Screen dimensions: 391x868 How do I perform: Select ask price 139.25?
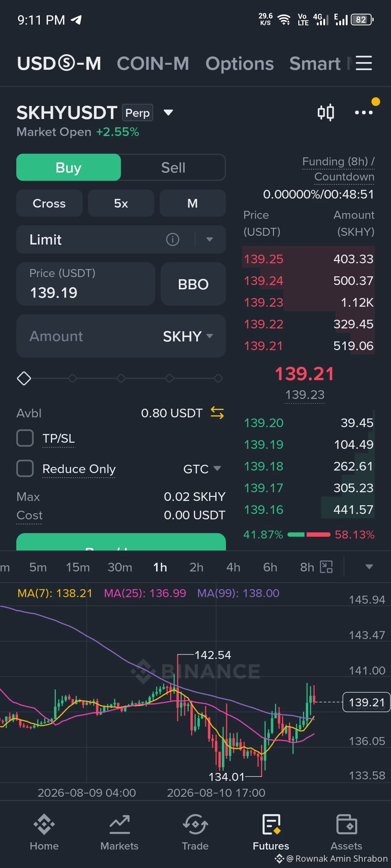coord(264,259)
